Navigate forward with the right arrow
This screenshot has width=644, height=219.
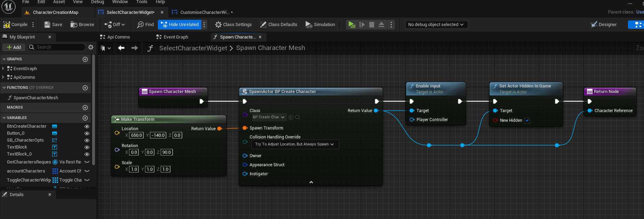135,48
